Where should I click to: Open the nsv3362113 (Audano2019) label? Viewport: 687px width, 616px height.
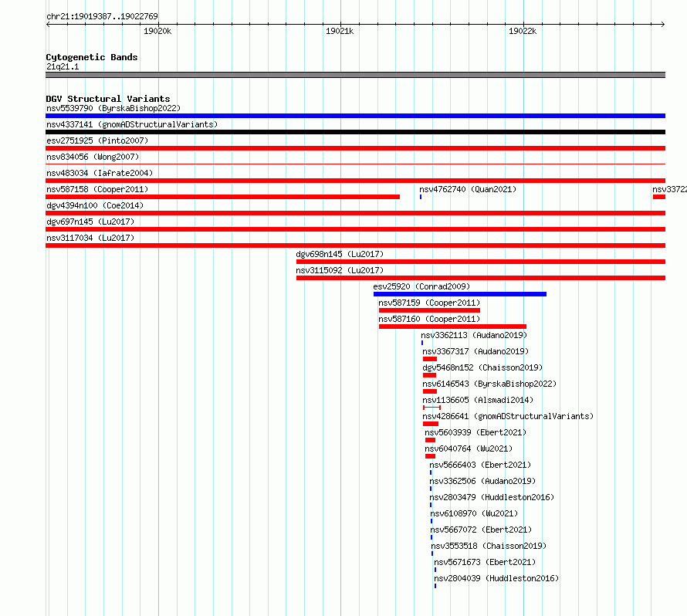coord(474,335)
